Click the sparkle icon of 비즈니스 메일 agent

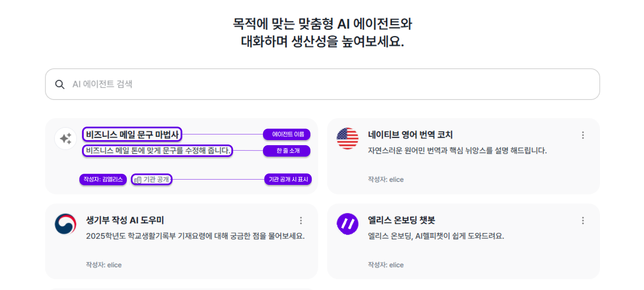(66, 138)
